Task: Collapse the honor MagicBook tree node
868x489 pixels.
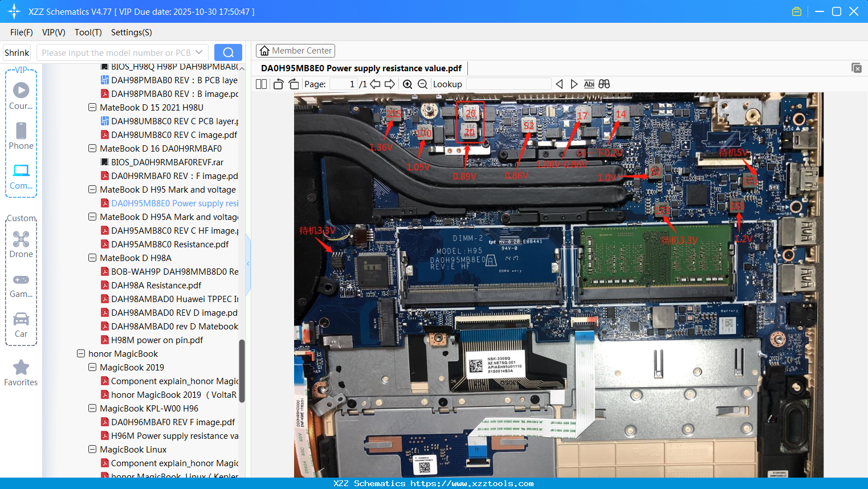Action: [81, 353]
